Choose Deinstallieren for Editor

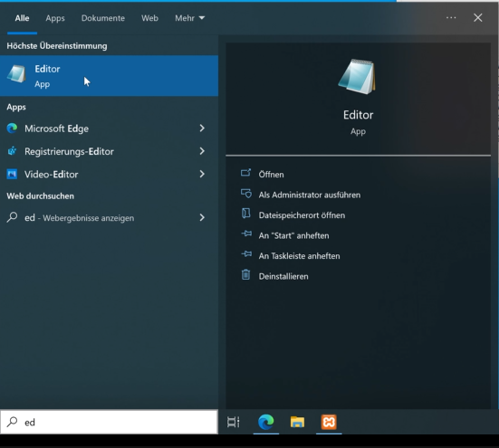(x=283, y=276)
